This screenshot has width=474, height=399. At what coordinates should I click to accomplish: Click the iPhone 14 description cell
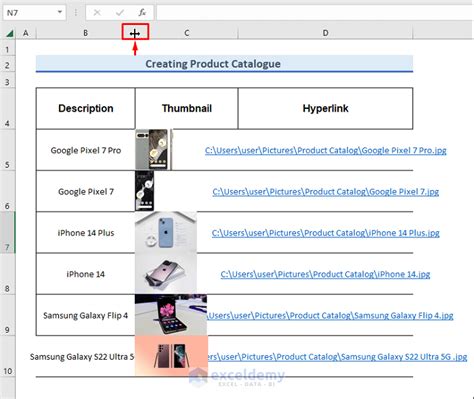coord(86,274)
